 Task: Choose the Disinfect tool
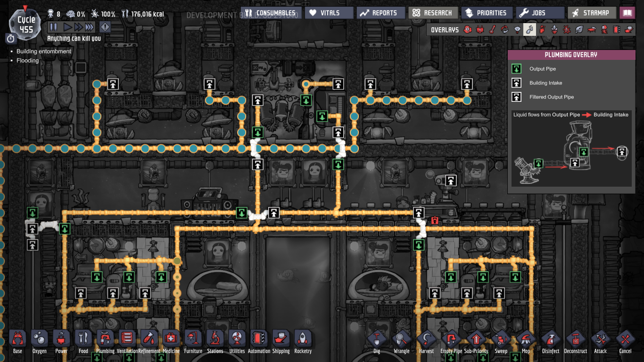point(550,341)
